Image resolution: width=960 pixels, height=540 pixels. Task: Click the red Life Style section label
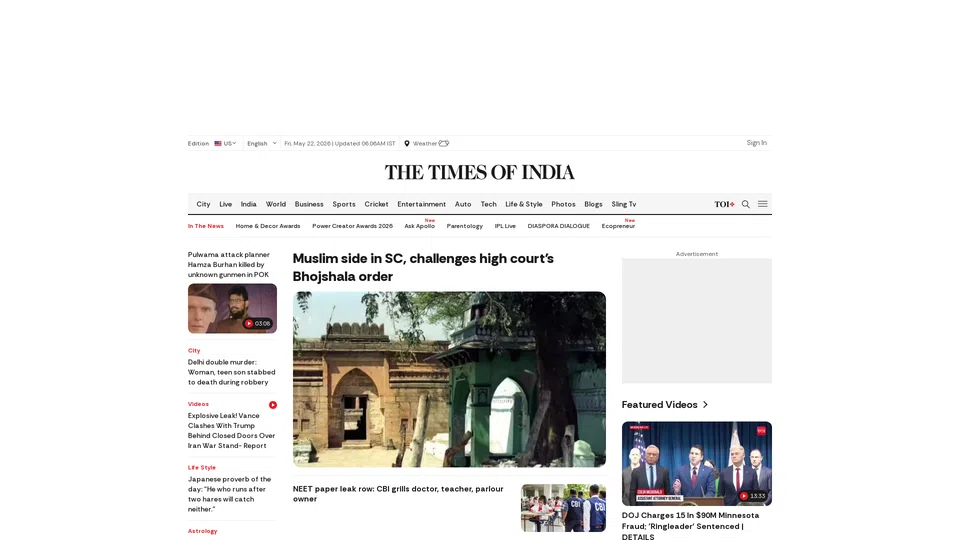coord(201,468)
